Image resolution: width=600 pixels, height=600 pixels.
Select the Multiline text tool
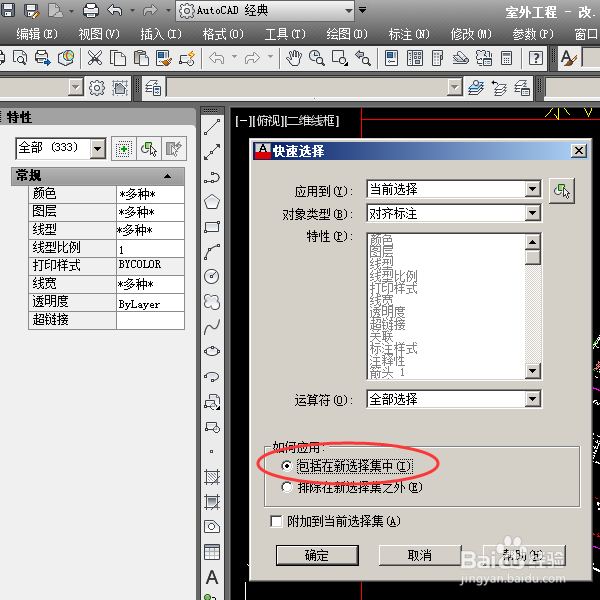[x=212, y=577]
